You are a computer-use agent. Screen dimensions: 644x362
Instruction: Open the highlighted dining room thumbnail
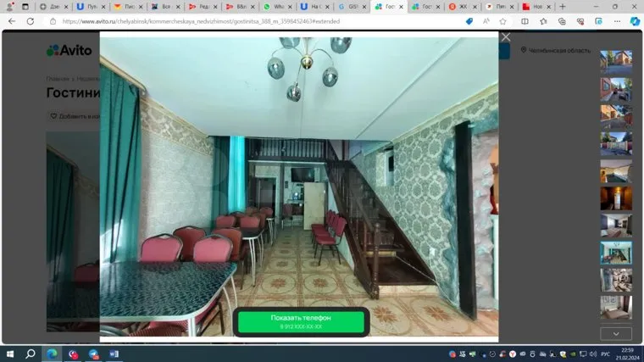click(616, 253)
